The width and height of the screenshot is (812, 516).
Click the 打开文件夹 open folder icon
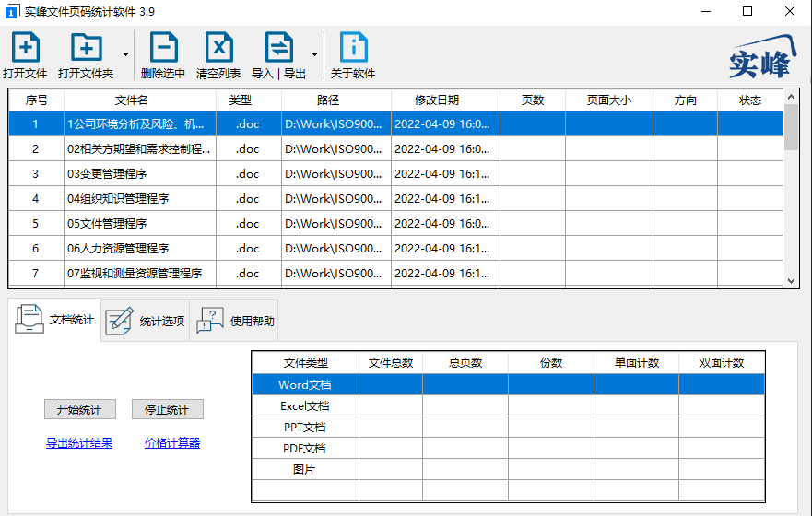[87, 48]
